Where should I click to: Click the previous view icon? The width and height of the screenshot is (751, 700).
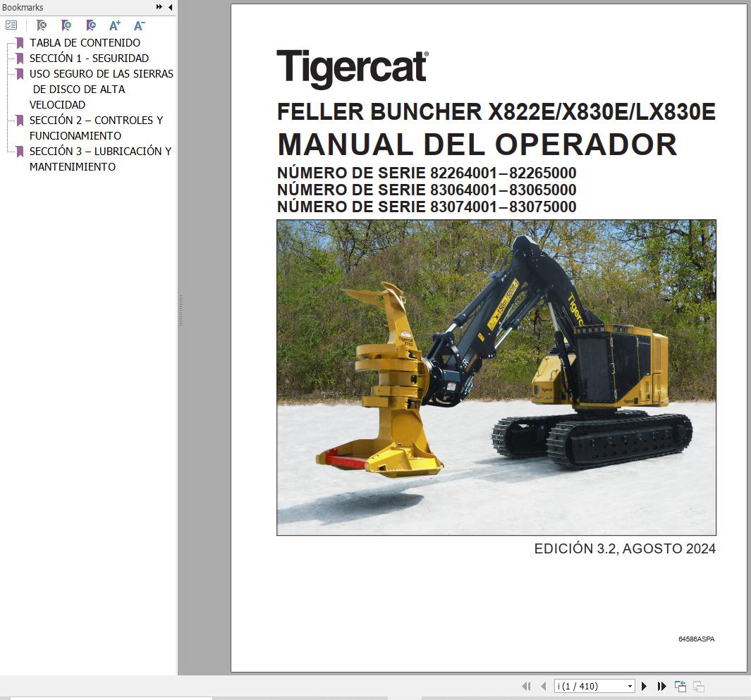pos(680,685)
